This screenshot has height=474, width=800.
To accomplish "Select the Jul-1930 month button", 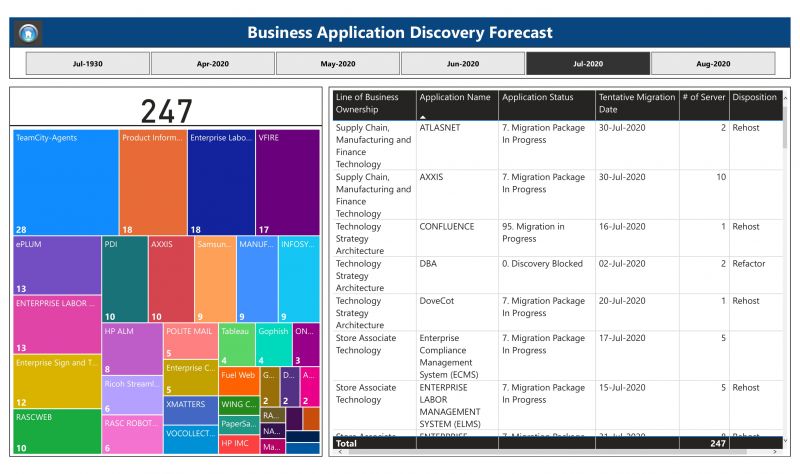I will click(88, 64).
